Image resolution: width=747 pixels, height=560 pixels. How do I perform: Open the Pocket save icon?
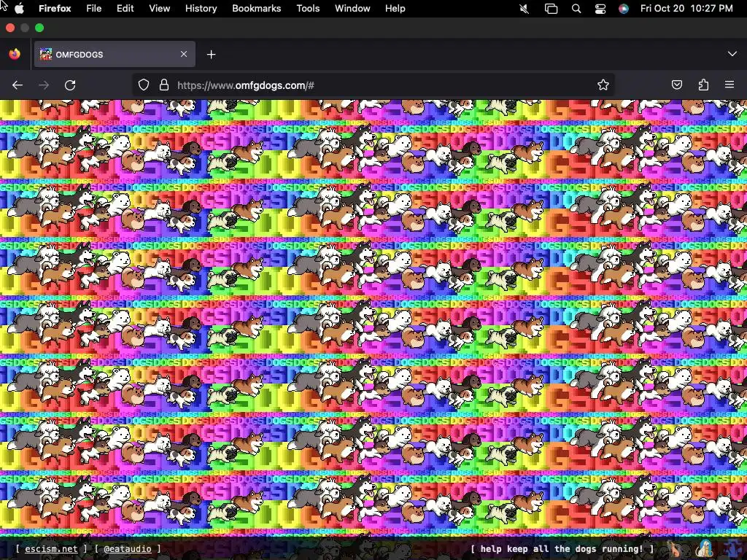point(676,85)
